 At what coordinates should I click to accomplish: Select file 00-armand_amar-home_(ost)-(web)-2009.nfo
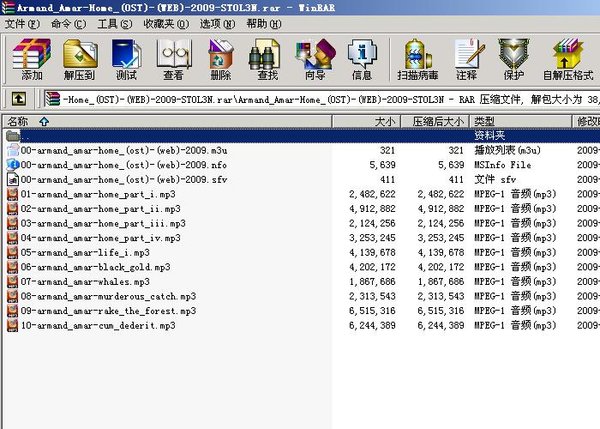124,165
